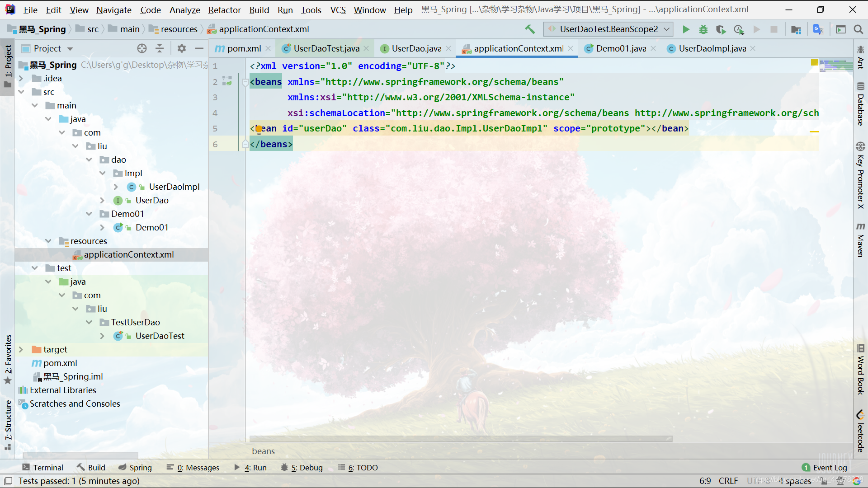Toggle the Favorites tool window stripe button

8,360
